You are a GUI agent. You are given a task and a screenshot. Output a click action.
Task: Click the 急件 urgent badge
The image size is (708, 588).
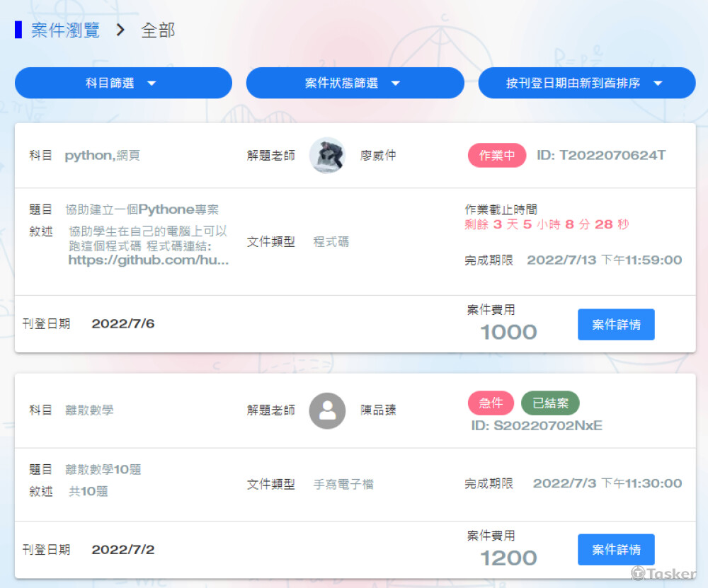tap(491, 403)
